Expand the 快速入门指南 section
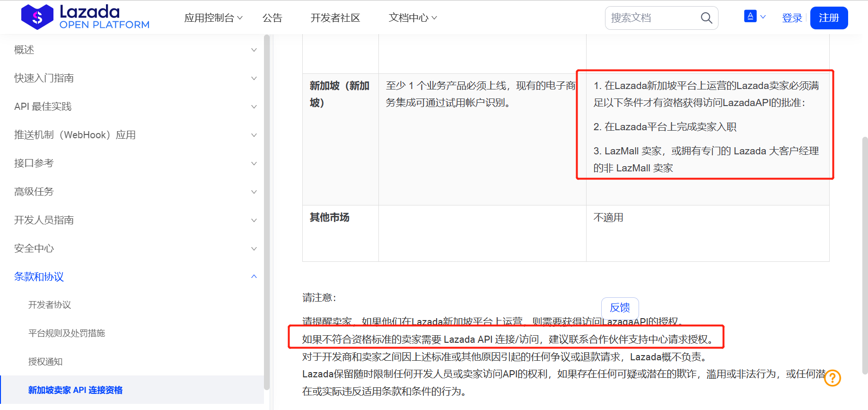868x410 pixels. click(x=135, y=78)
